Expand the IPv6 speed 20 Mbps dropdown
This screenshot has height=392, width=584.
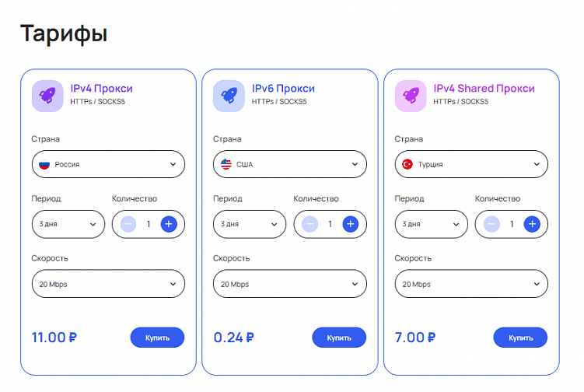pyautogui.click(x=289, y=284)
